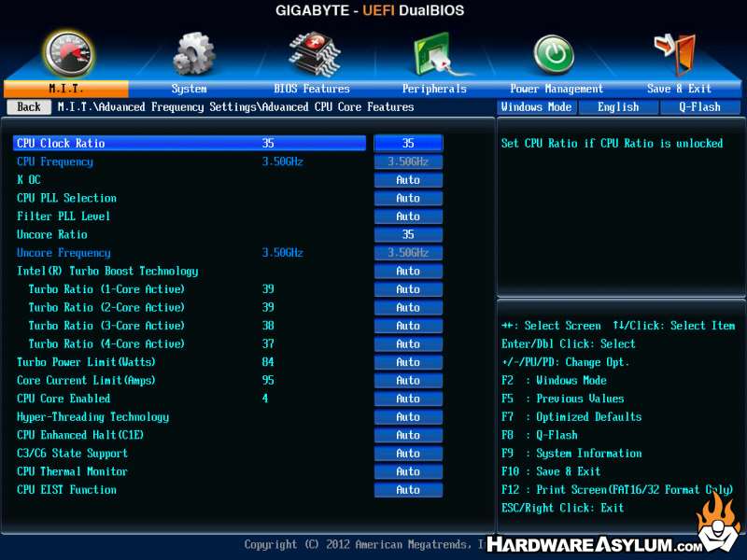Click the Power Management green power icon
The width and height of the screenshot is (747, 560).
coord(554,55)
